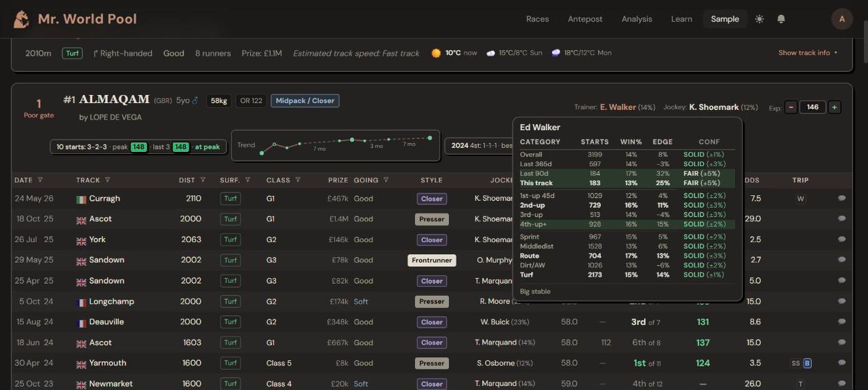
Task: Open the GOING column filter
Action: (386, 180)
